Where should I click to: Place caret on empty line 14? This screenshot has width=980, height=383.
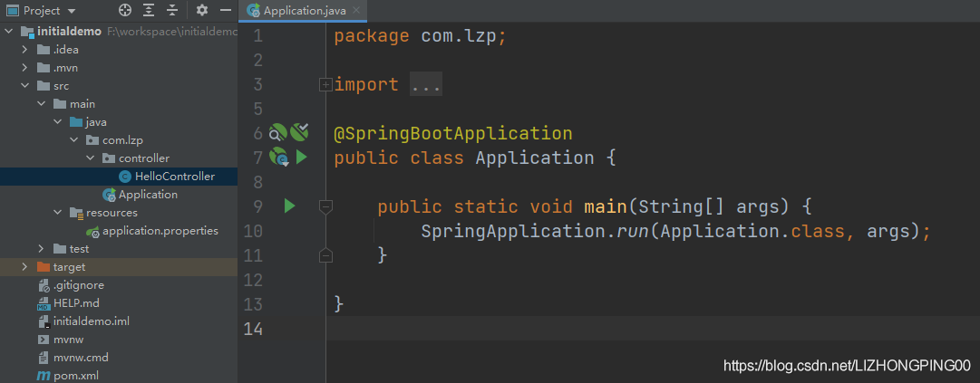coord(653,328)
